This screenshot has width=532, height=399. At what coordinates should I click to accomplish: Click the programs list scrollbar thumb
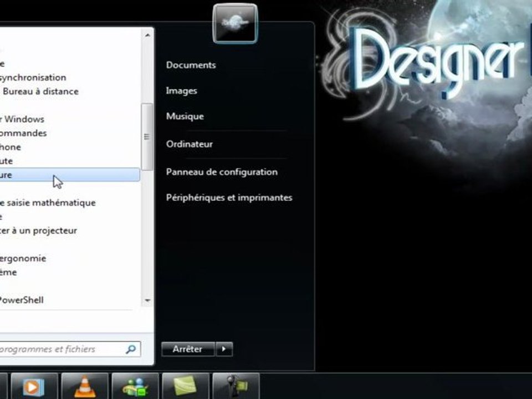(147, 137)
